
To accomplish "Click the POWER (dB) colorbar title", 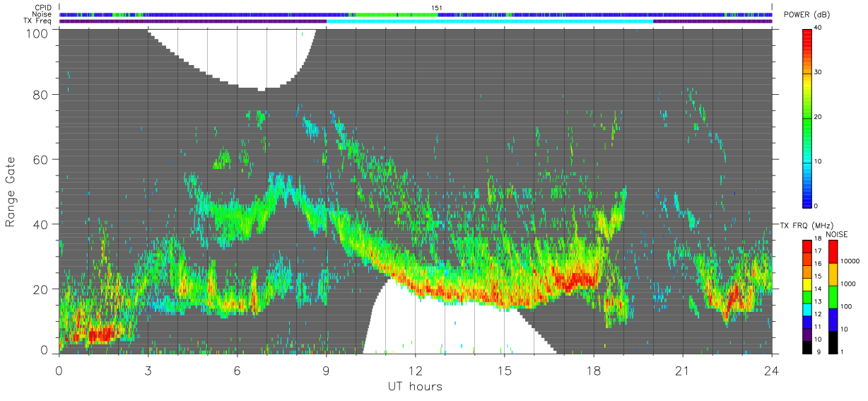I will click(807, 15).
